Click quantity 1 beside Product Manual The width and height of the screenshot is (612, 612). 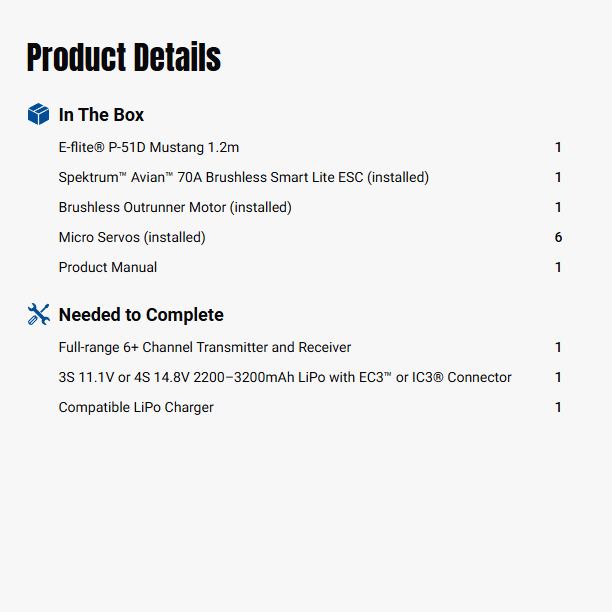pos(558,267)
